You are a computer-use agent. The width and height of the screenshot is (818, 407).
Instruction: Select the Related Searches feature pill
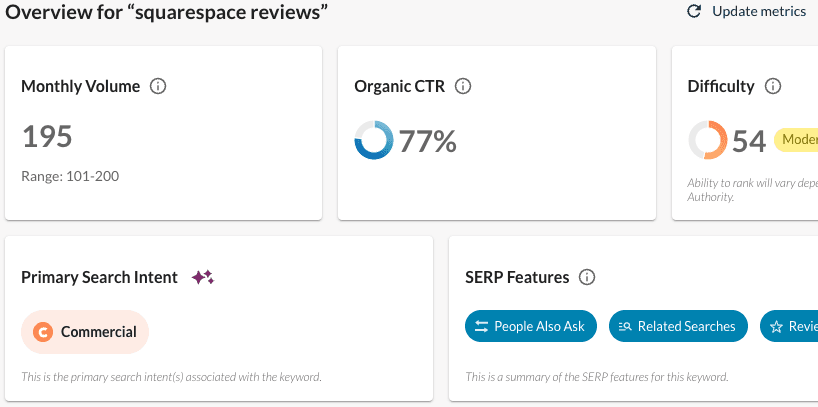[x=678, y=326]
